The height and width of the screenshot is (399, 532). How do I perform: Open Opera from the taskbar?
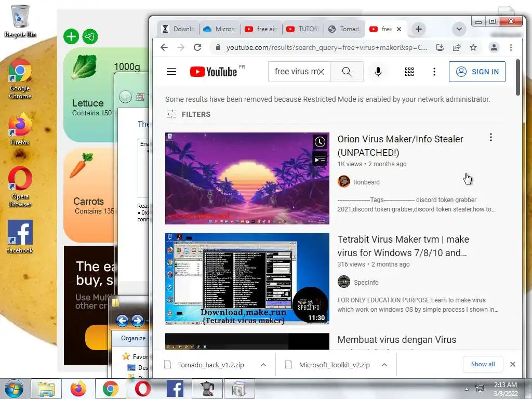click(x=142, y=389)
